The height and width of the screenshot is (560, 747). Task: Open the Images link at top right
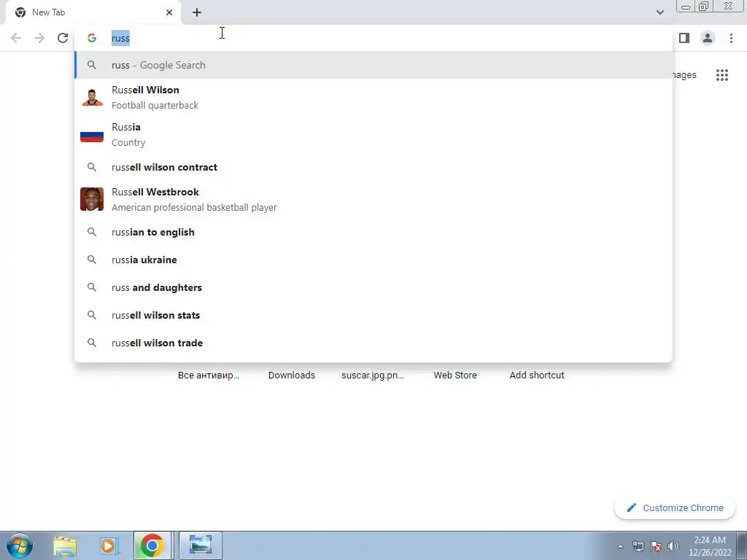click(684, 75)
